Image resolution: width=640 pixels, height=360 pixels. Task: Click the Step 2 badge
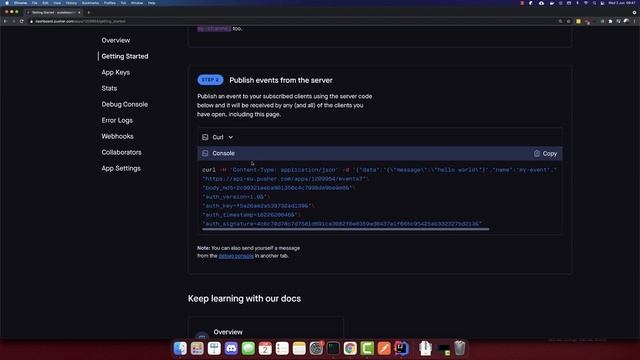coord(210,80)
